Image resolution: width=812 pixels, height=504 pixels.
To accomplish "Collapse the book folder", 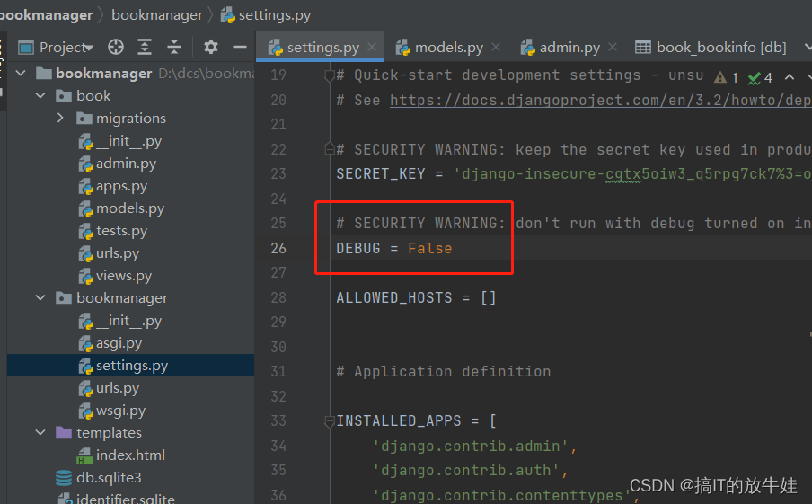I will point(40,95).
